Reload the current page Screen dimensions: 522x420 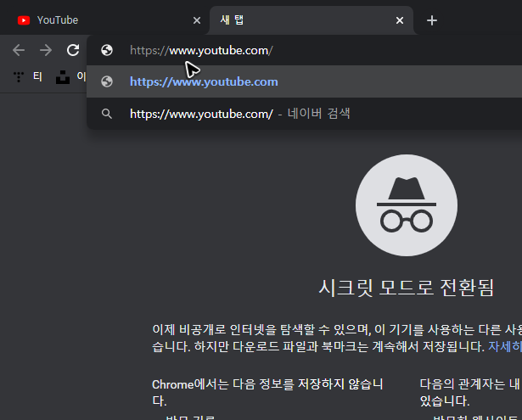click(73, 50)
